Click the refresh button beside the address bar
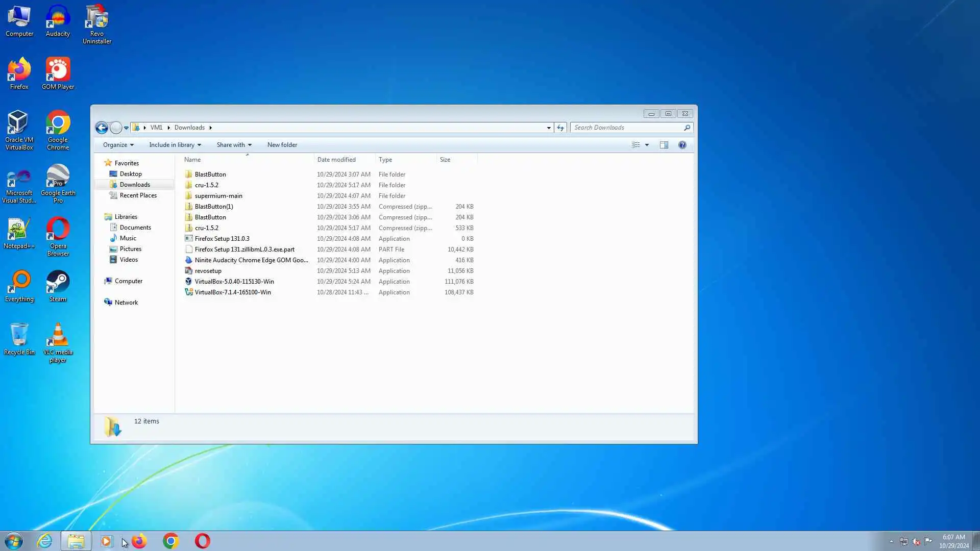 click(560, 128)
